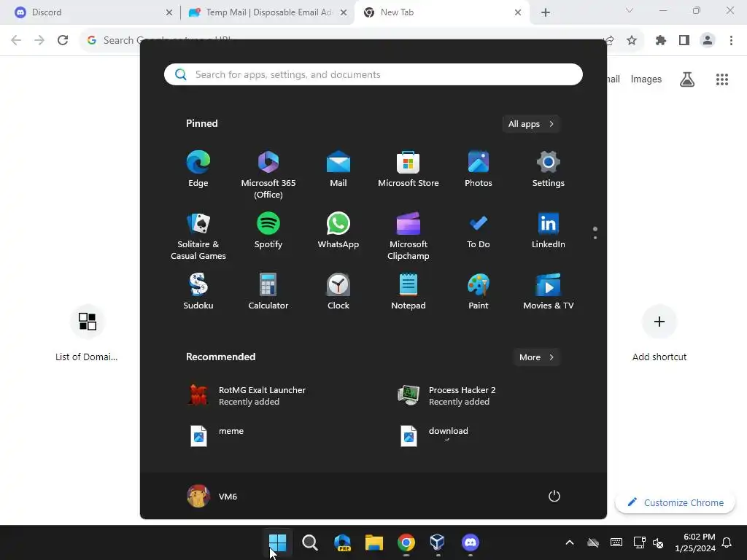Launch the To Do app
Image resolution: width=747 pixels, height=560 pixels.
click(479, 230)
